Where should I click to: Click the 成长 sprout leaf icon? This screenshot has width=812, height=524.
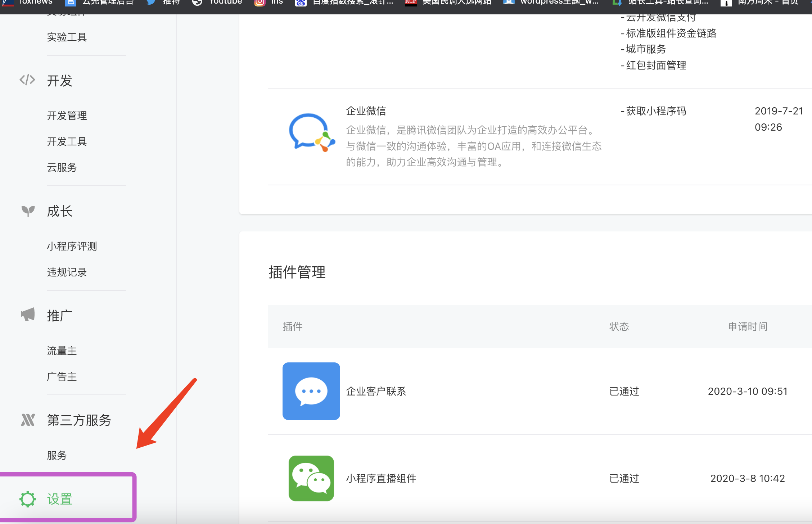pos(28,211)
